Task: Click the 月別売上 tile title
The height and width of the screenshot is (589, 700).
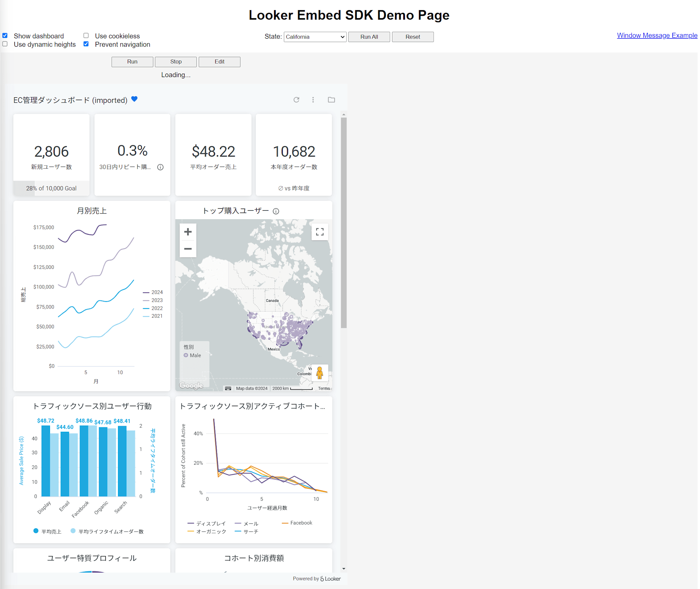Action: 92,211
